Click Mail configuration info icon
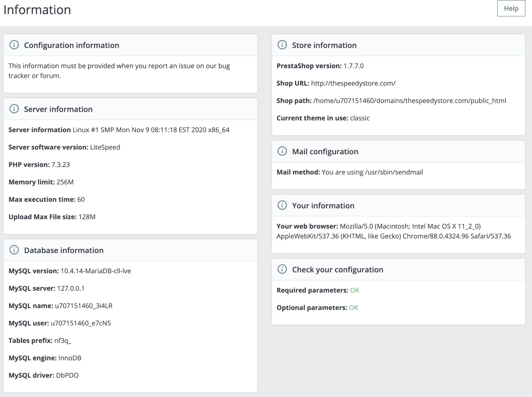This screenshot has height=397, width=532. click(282, 151)
